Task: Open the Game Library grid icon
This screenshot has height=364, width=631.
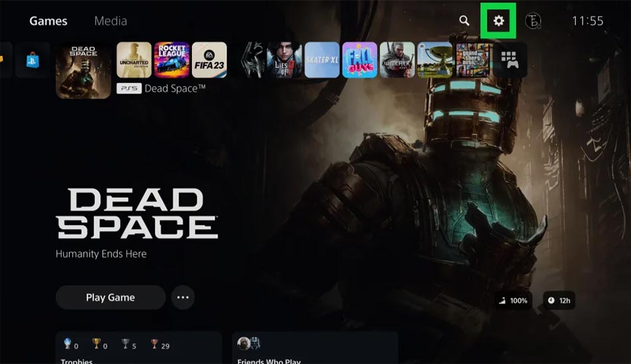Action: [x=510, y=60]
